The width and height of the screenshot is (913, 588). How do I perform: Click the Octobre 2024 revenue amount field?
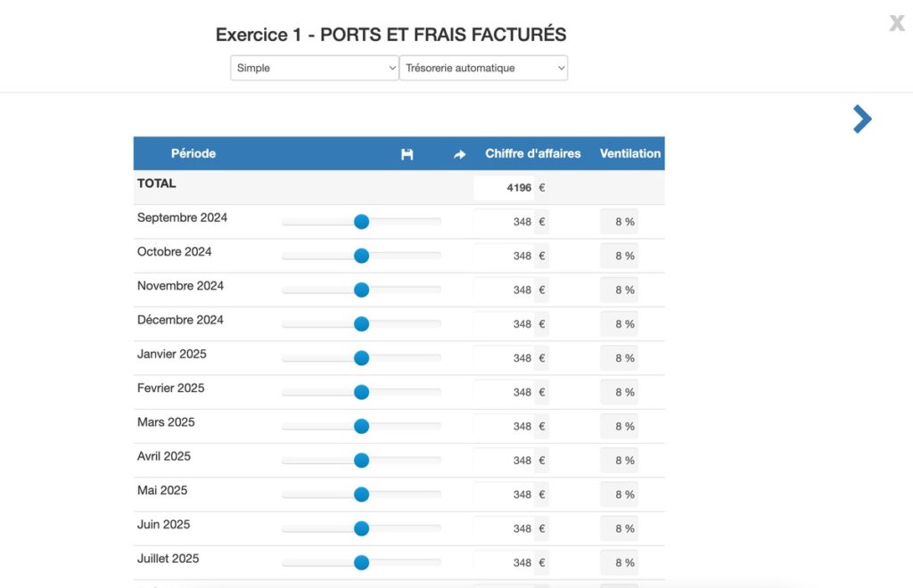point(504,256)
